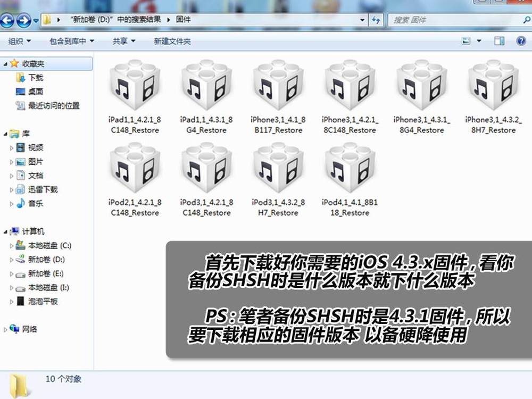Screen dimensions: 532x399
Task: Select the iPhone3,1_4.1_8B117_Restore firmware file
Action: coord(278,85)
